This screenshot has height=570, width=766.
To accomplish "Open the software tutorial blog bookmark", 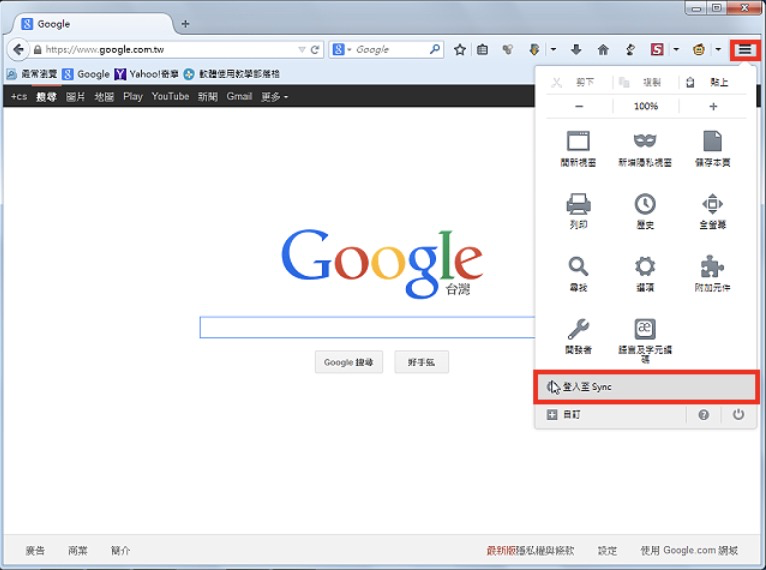I will click(x=232, y=74).
